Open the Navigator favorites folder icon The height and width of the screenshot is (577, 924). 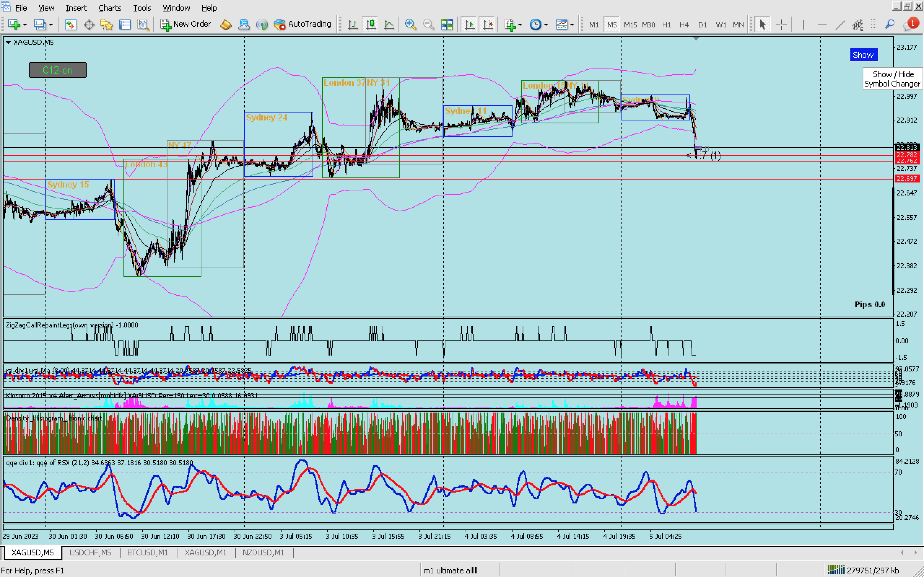pos(106,25)
